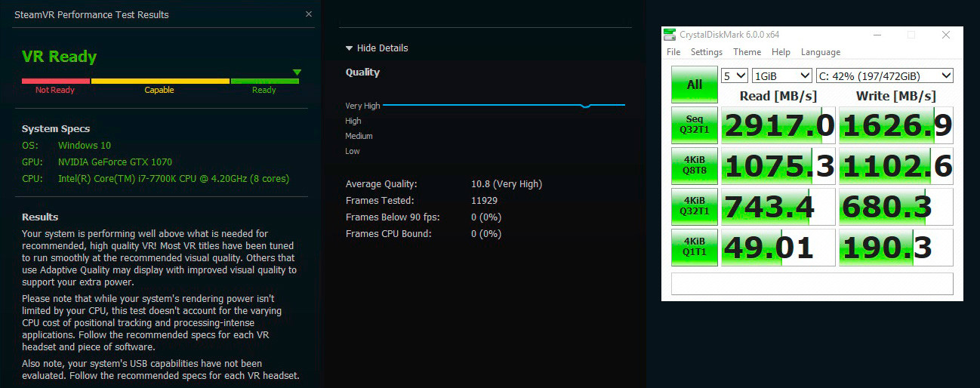
Task: Click the 743.4 read result
Action: (778, 207)
